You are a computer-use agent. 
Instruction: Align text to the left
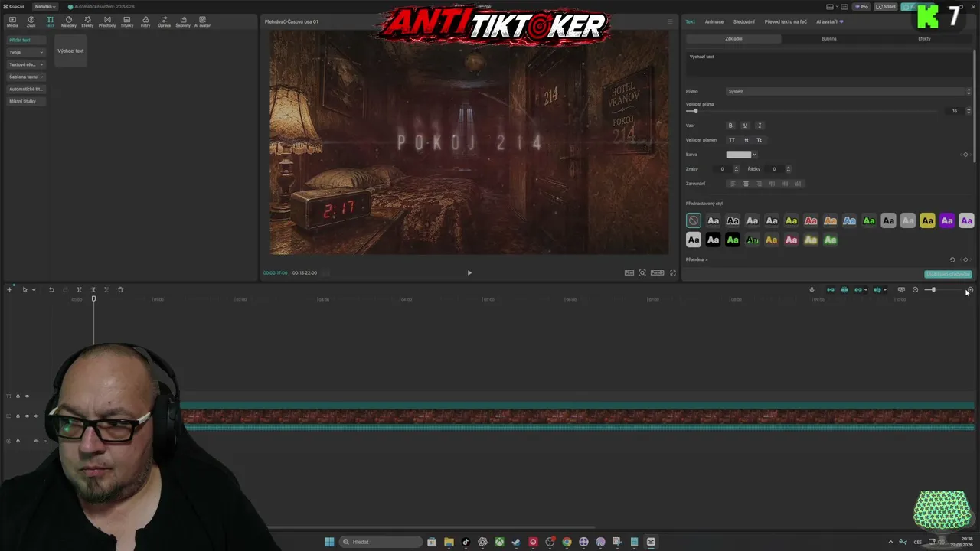(x=733, y=184)
